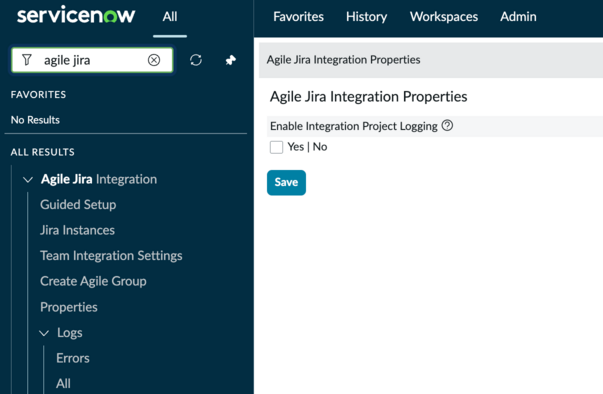Pin the navigation menu
This screenshot has height=394, width=603.
pos(230,60)
